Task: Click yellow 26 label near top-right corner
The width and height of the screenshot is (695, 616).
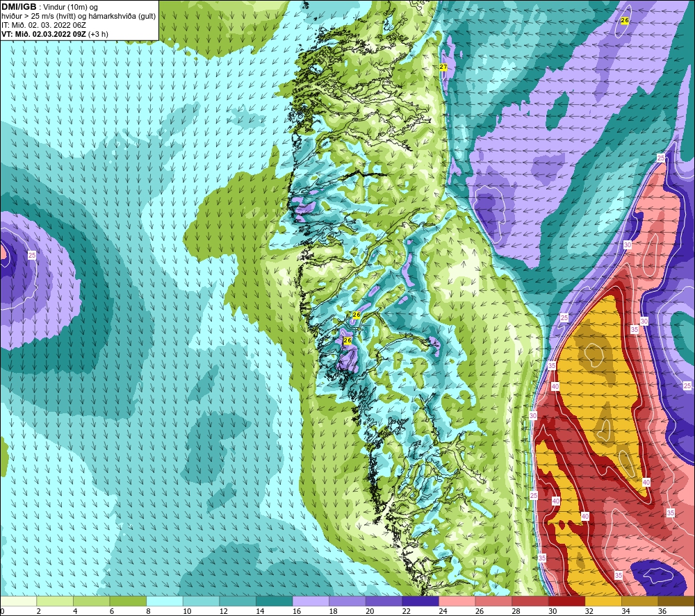Action: [x=625, y=20]
